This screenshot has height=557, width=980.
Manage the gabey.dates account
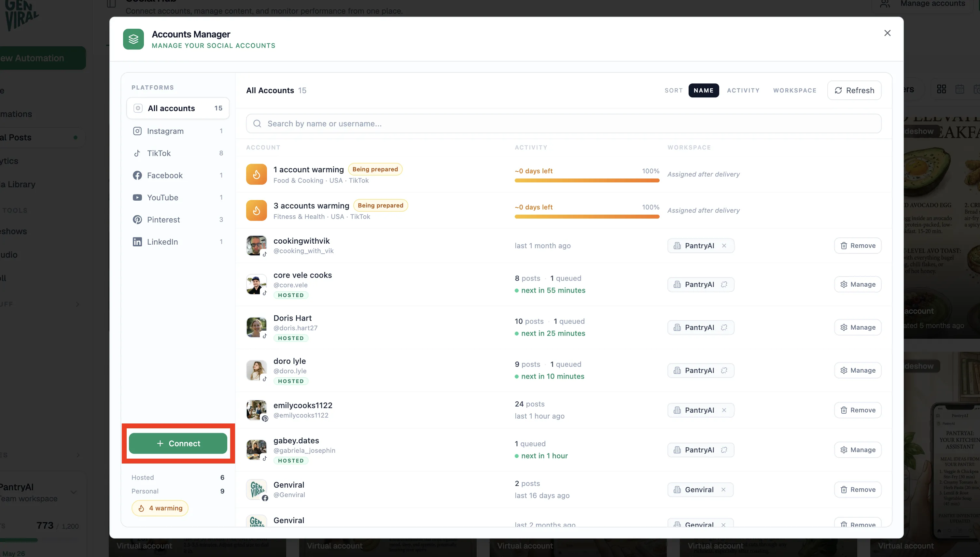tap(858, 450)
